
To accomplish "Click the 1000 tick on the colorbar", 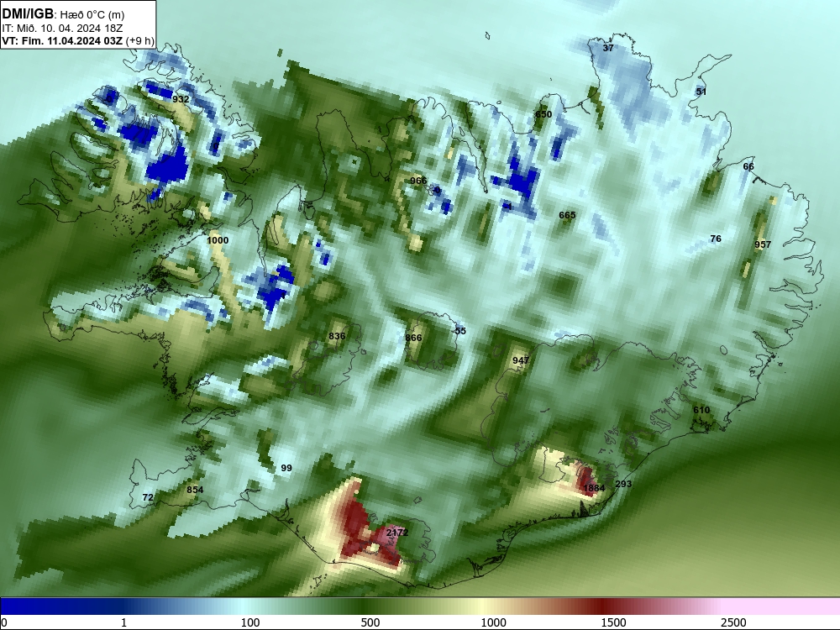I will tap(493, 622).
